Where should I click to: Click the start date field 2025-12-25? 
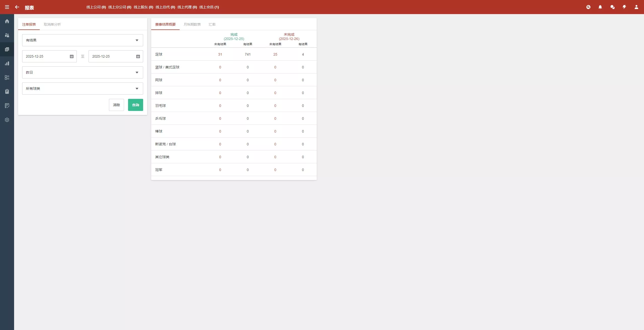(49, 56)
